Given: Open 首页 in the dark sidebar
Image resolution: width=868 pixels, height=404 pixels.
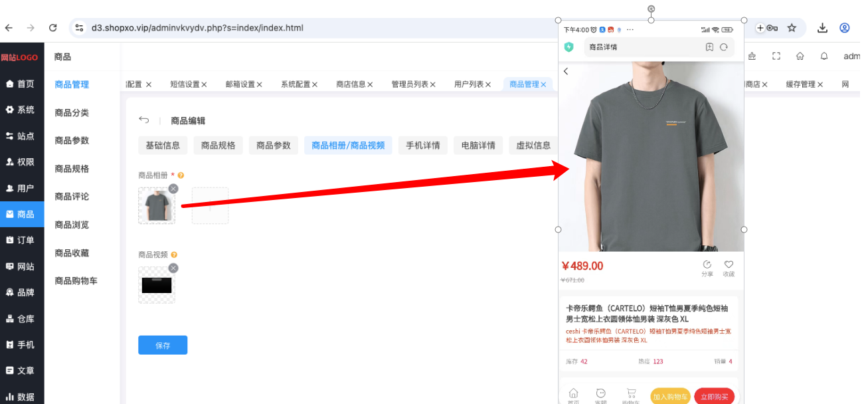Looking at the screenshot, I should pos(22,84).
